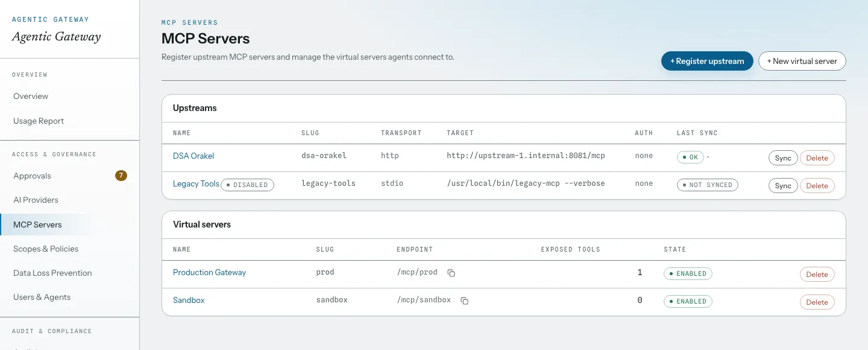Screen dimensions: 868x350
Task: Sync the DSA Orakel upstream
Action: pos(783,158)
